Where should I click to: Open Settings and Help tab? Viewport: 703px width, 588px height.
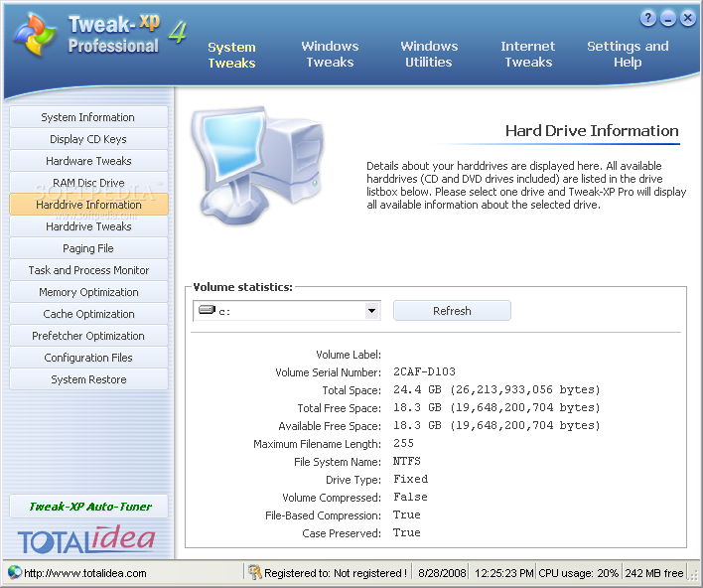click(628, 54)
